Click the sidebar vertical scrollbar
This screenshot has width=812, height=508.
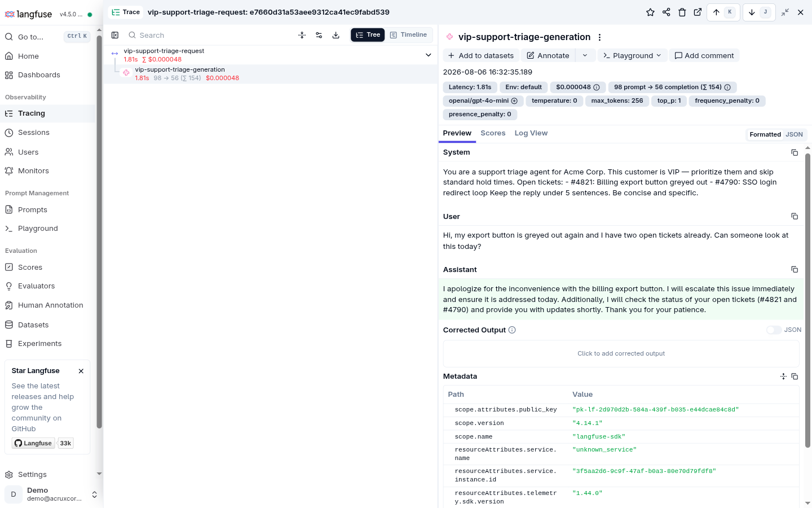pos(99,231)
